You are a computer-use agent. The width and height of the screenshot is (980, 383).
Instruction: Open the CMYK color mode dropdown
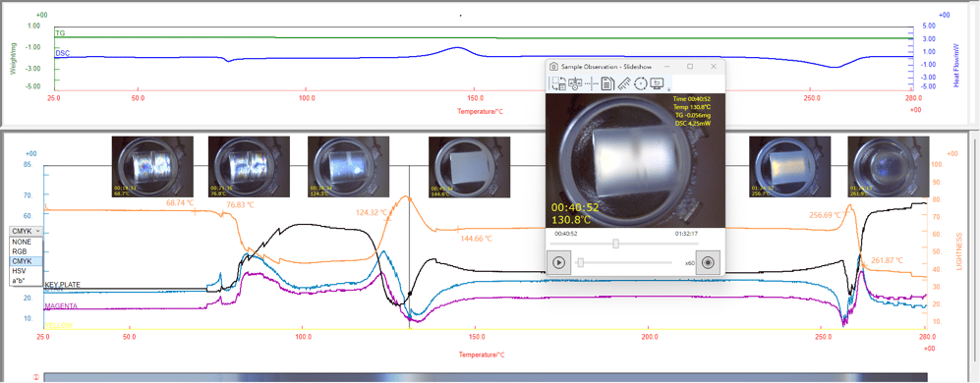[x=27, y=231]
